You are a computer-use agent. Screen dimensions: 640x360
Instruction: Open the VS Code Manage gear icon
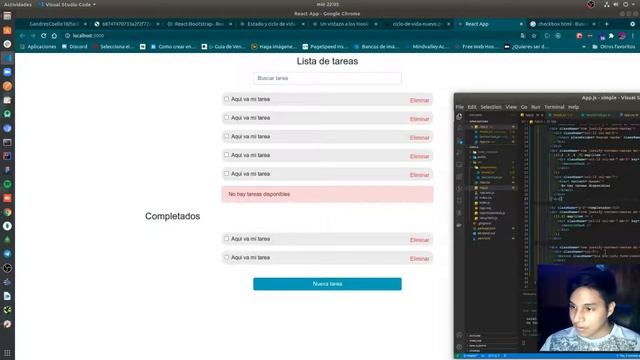(x=459, y=347)
